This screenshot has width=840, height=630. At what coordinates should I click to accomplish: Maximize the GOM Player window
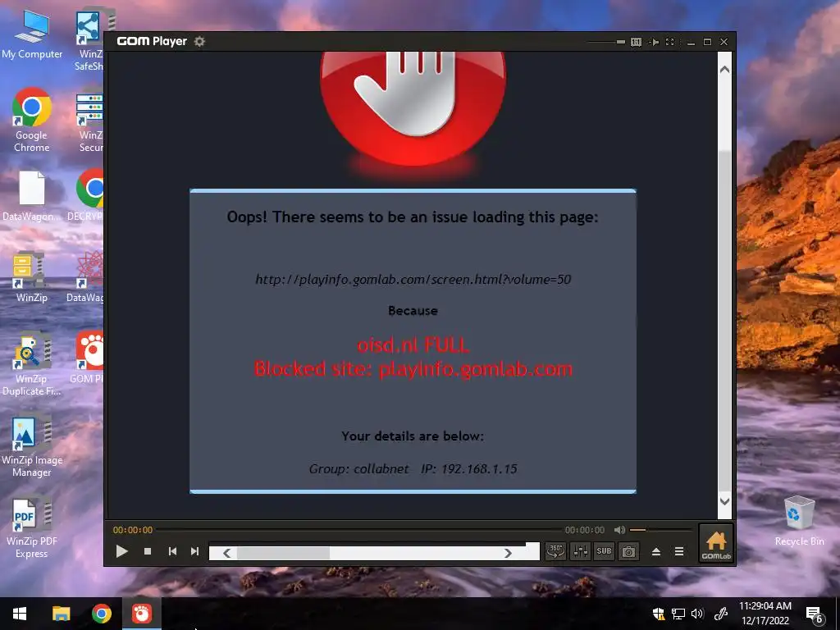[707, 42]
